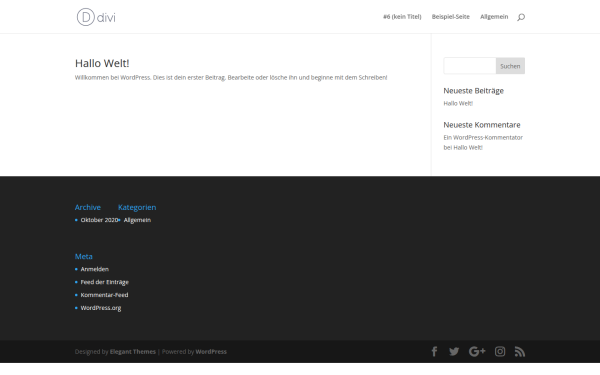600x375 pixels.
Task: Open the Allgemein navigation menu item
Action: 494,17
